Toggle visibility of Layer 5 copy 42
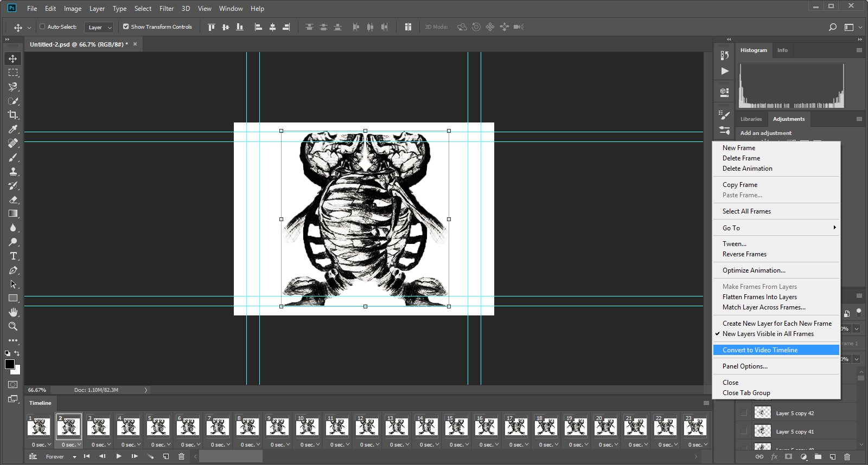This screenshot has width=868, height=465. (x=744, y=413)
